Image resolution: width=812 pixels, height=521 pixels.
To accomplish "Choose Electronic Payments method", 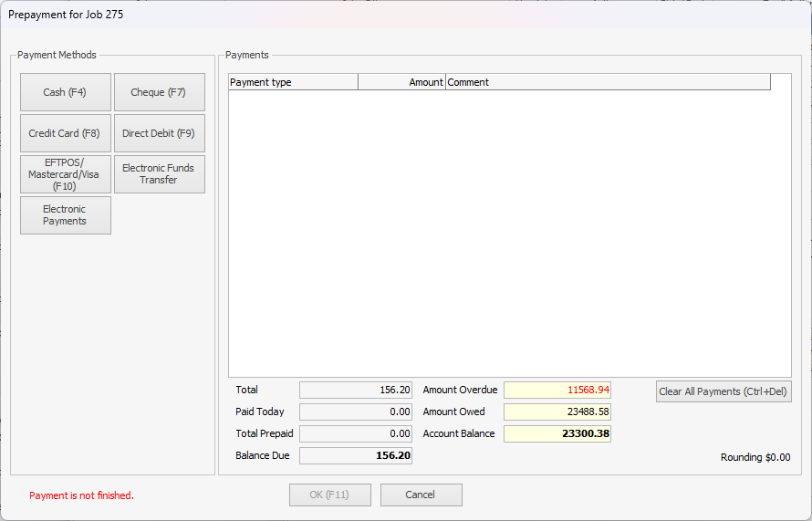I will tap(66, 215).
